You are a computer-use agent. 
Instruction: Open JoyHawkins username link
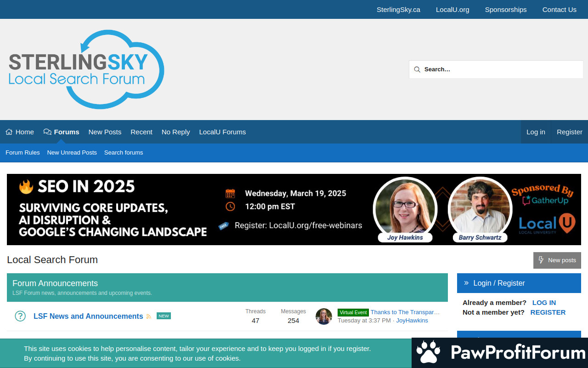[x=412, y=321]
